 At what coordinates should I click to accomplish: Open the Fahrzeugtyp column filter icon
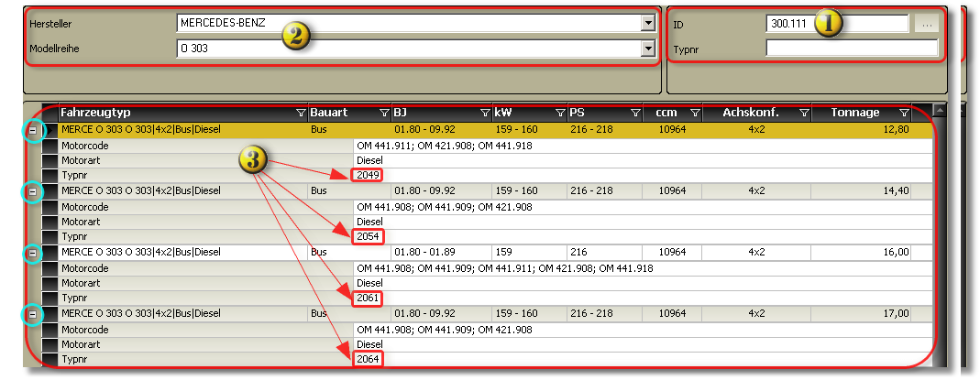301,113
